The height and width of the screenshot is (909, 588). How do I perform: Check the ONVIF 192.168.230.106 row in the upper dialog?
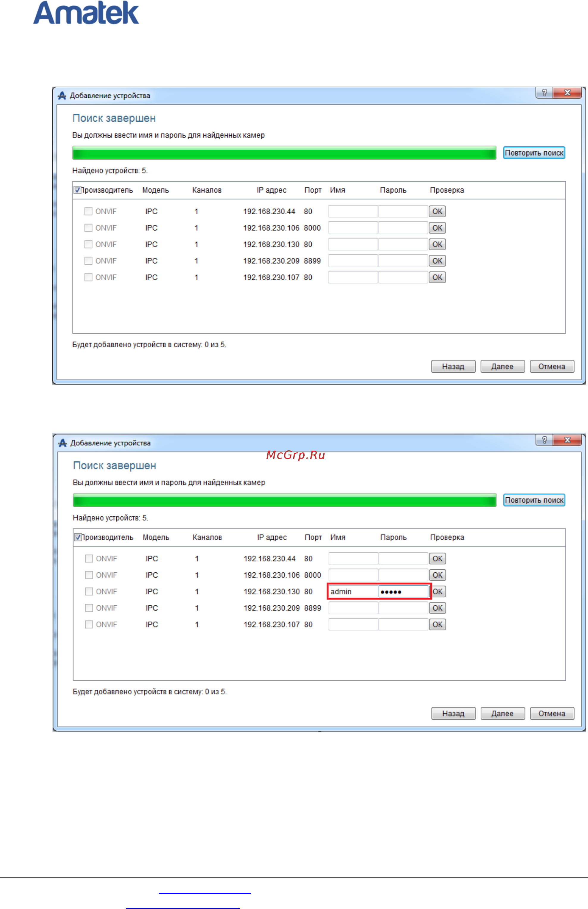(88, 228)
